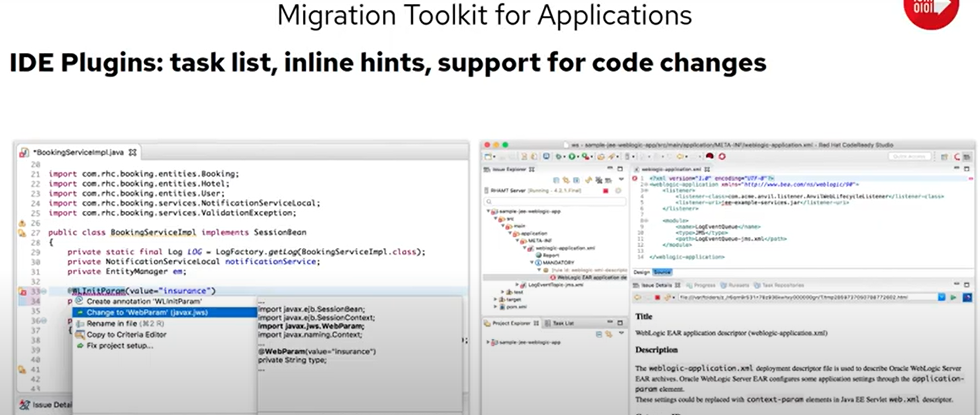Select weblogic-application.xml in Issue Explorer tree
The image size is (980, 415).
[x=565, y=248]
